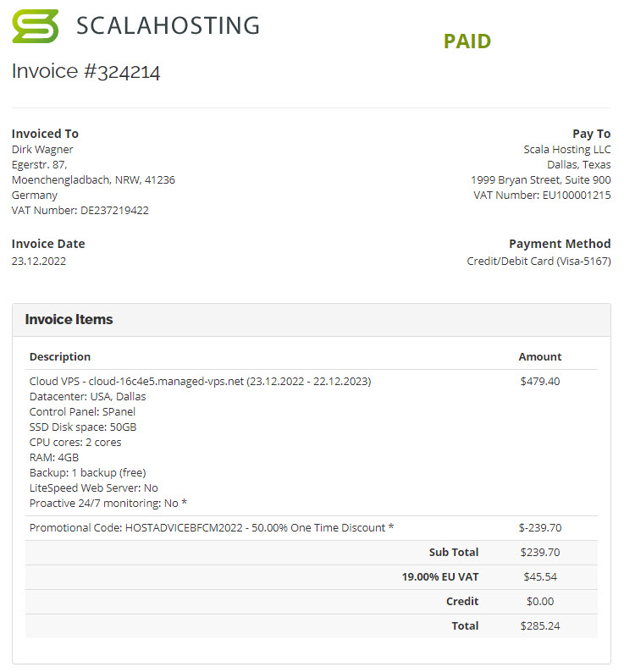Select the Scala Hosting LLC payee name
This screenshot has width=624, height=672.
tap(566, 150)
